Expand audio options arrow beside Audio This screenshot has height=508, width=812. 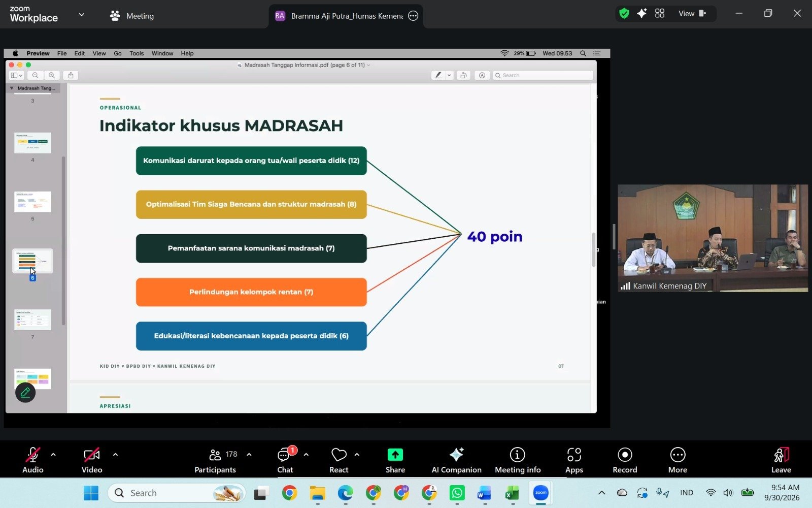coord(53,455)
